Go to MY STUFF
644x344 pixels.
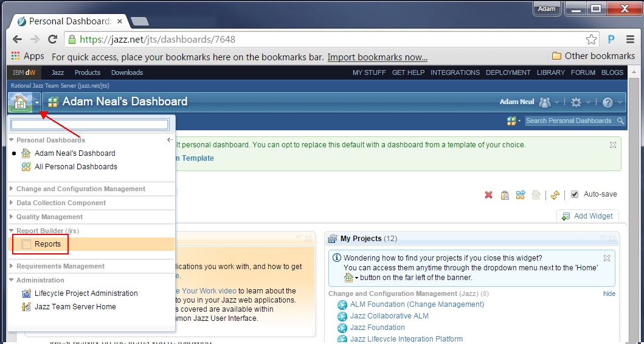click(x=369, y=72)
